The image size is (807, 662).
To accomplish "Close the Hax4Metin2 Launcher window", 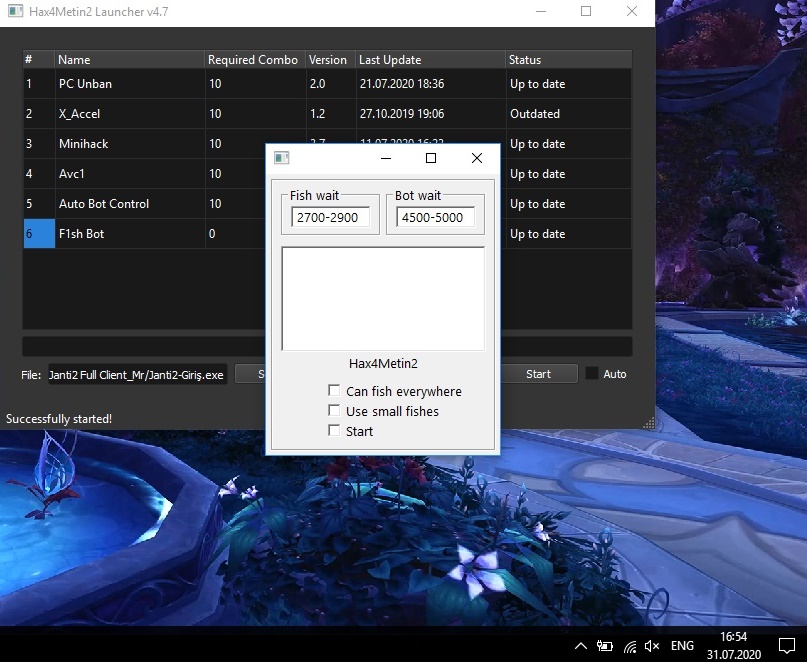I will coord(632,12).
